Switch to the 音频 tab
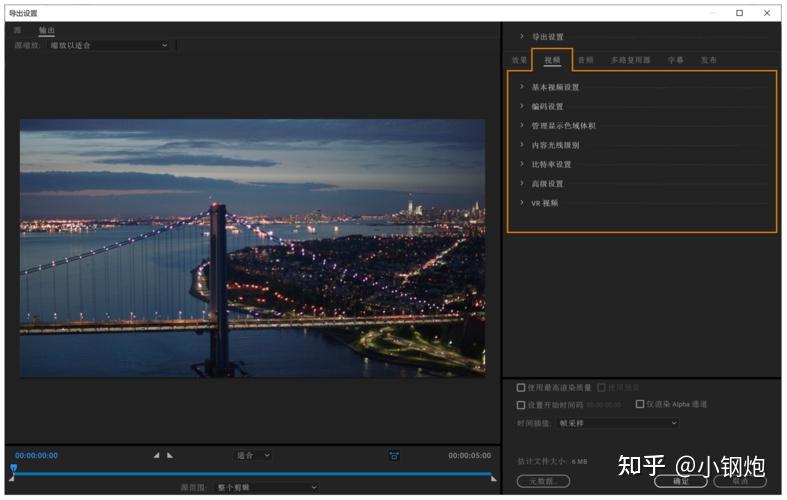The height and width of the screenshot is (500, 787). point(585,60)
